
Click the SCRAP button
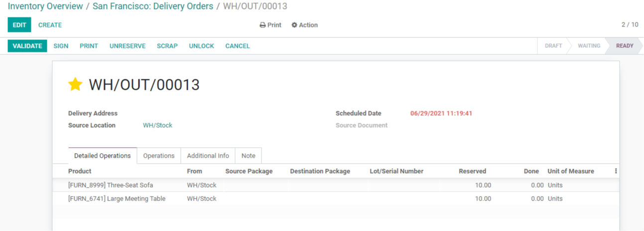click(167, 46)
